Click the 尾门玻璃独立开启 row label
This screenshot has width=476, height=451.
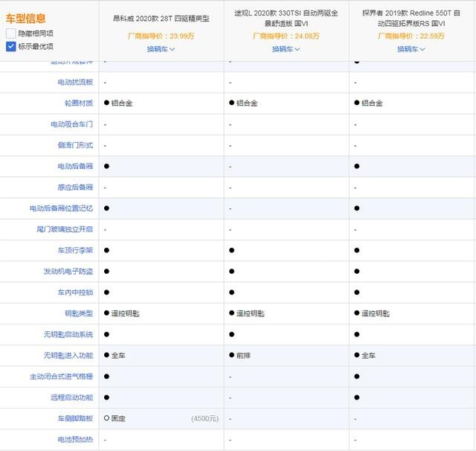65,229
